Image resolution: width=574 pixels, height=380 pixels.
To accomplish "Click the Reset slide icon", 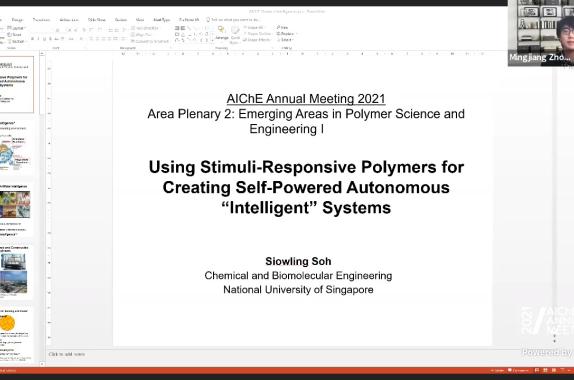I will coord(14,35).
